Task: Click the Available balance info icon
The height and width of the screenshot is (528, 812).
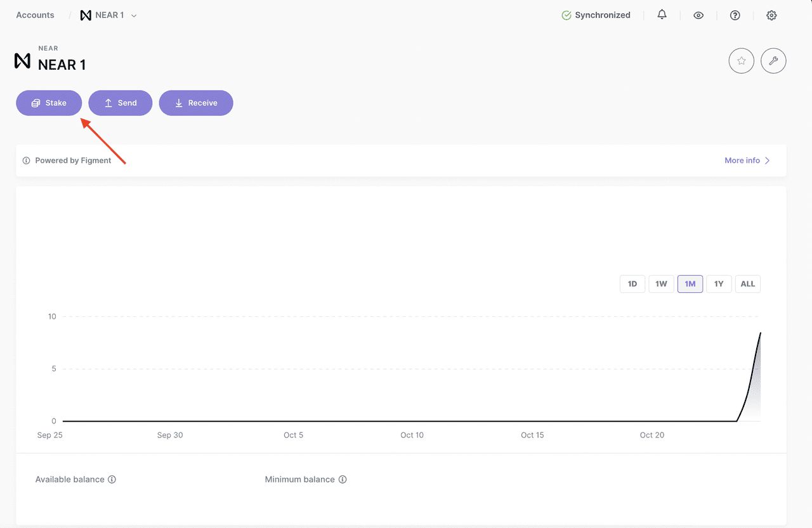Action: tap(112, 479)
